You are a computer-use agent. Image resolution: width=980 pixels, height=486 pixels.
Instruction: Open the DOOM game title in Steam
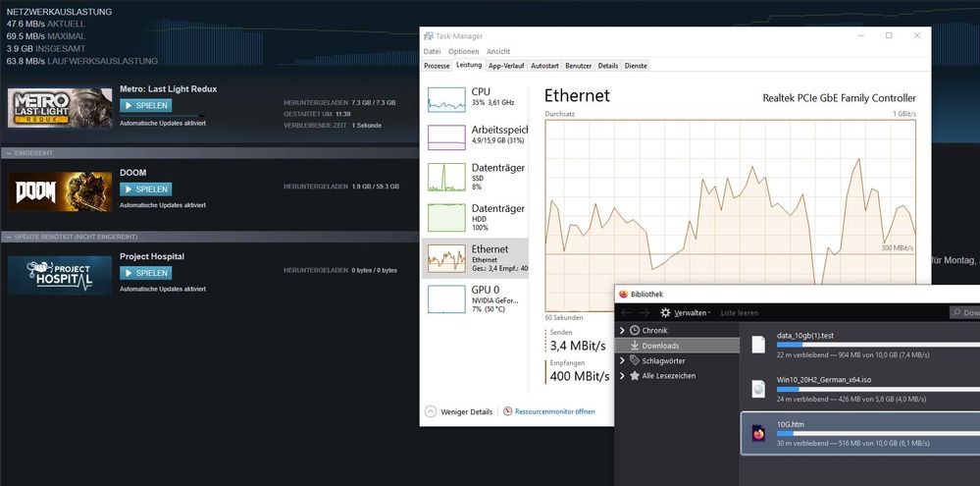pyautogui.click(x=133, y=173)
